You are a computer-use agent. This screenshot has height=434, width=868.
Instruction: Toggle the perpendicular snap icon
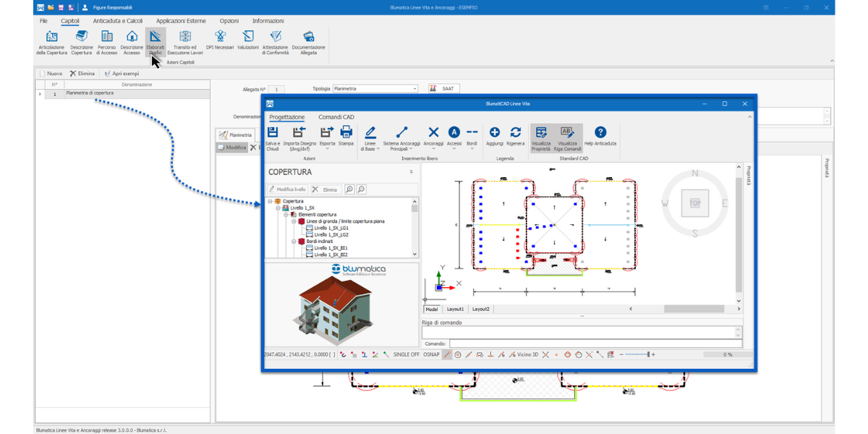coord(490,354)
